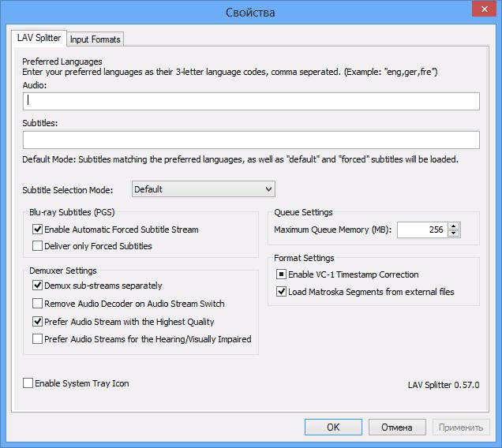The image size is (502, 448).
Task: Close the Свойства dialog window
Action: (x=485, y=9)
